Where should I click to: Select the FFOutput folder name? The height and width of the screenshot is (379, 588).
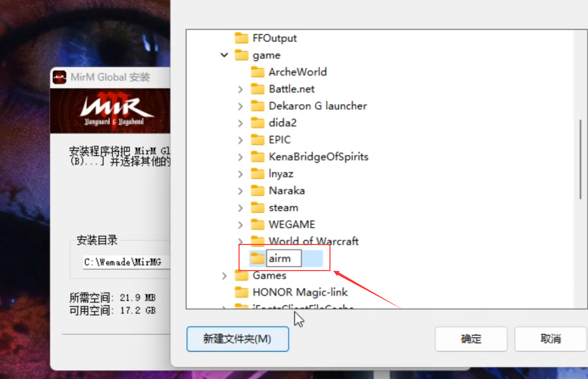(x=274, y=38)
